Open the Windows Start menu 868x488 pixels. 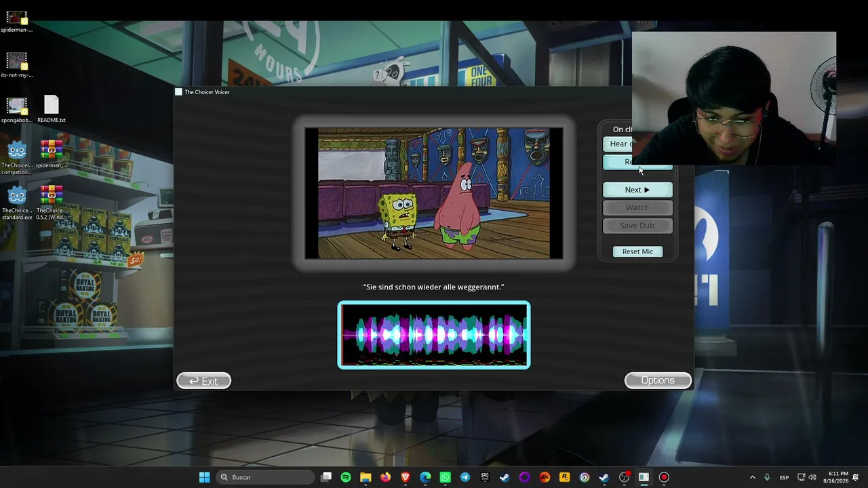(x=204, y=477)
